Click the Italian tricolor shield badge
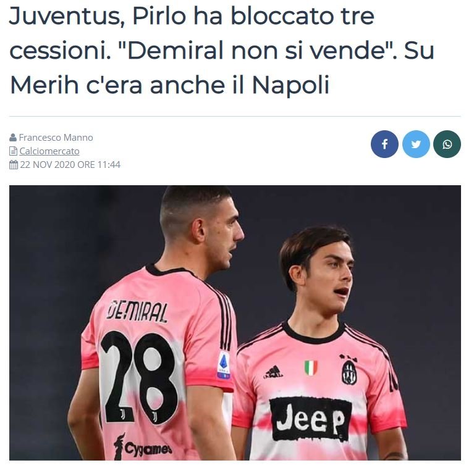 click(311, 367)
